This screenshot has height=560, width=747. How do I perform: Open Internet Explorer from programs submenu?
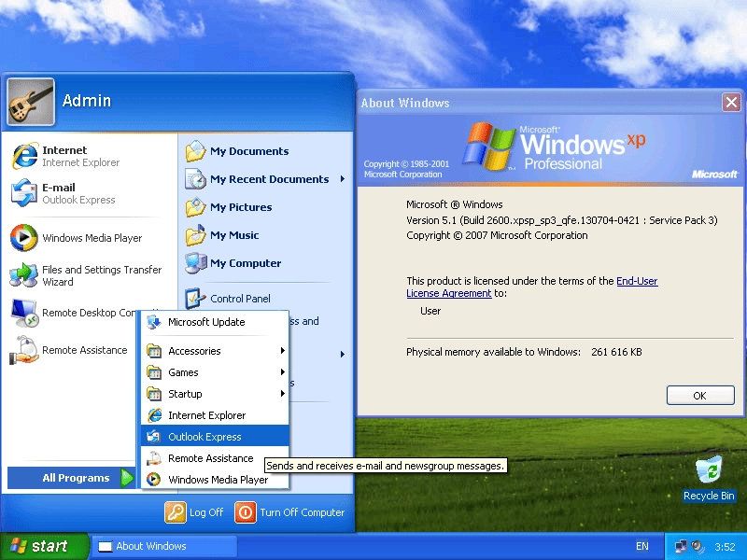coord(215,415)
